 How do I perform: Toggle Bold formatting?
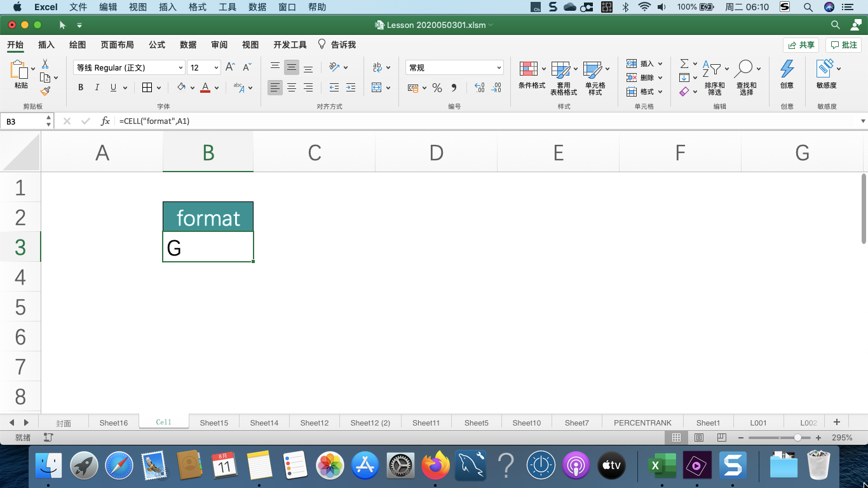coord(81,88)
